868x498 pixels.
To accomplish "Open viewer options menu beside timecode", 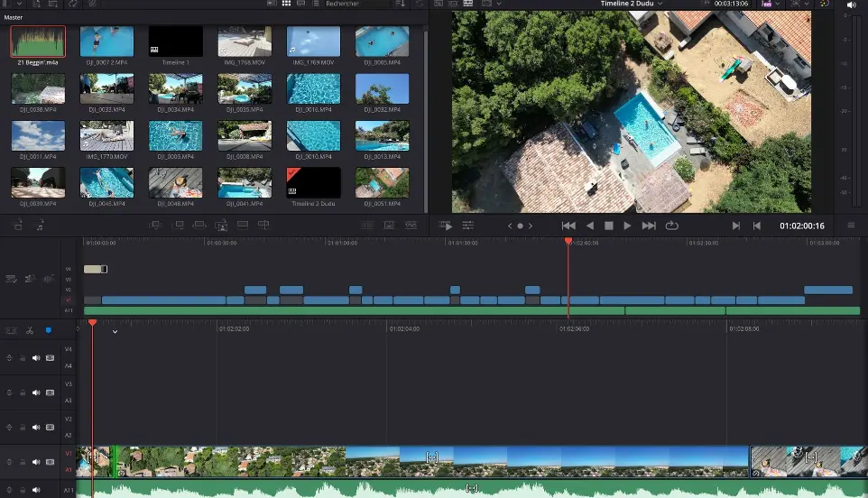I will pos(851,226).
